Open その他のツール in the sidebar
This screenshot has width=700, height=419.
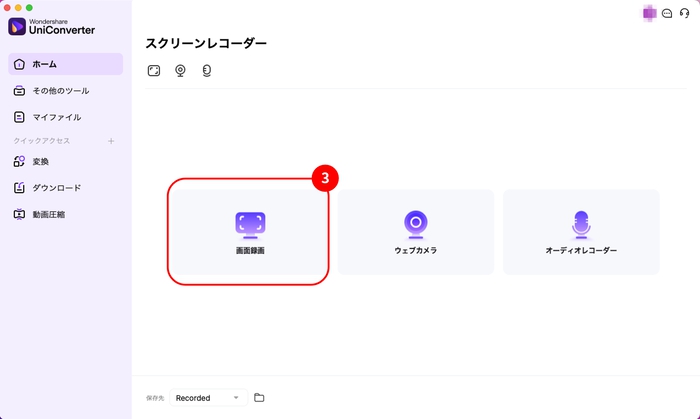click(65, 91)
